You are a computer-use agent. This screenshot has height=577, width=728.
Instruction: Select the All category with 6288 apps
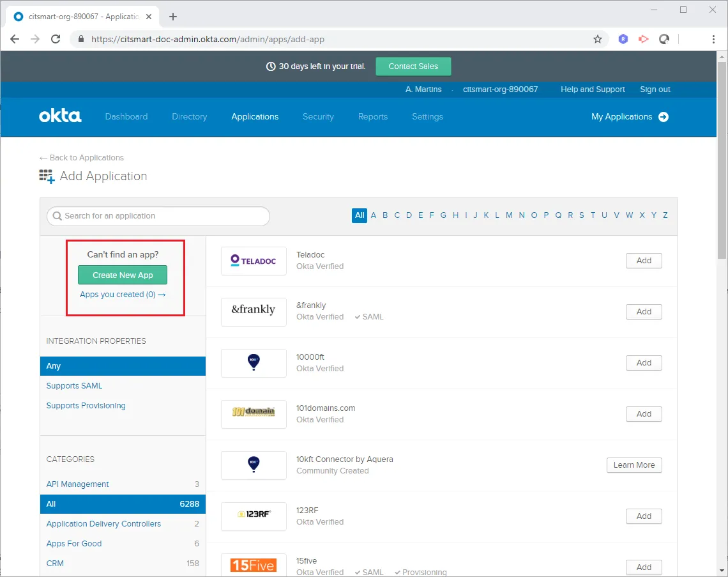pos(123,504)
